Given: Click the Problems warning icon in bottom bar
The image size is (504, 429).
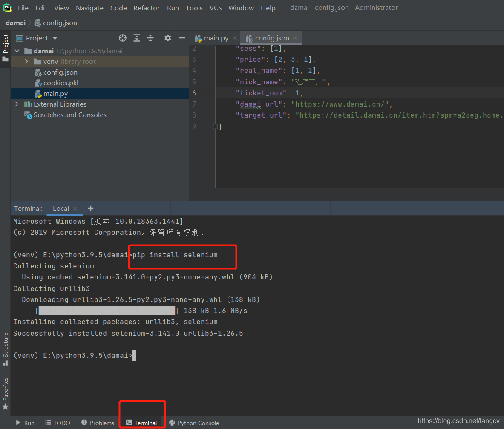Looking at the screenshot, I should [x=84, y=423].
